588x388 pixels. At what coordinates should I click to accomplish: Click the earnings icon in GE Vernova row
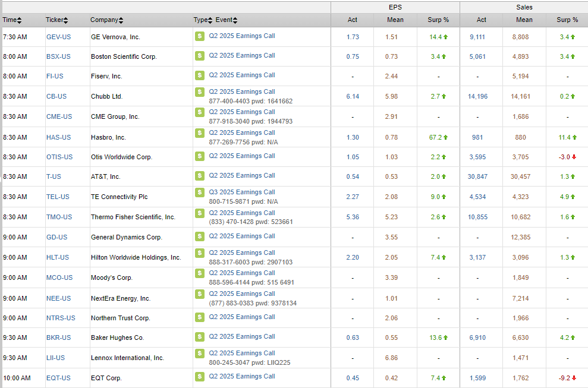pos(200,36)
